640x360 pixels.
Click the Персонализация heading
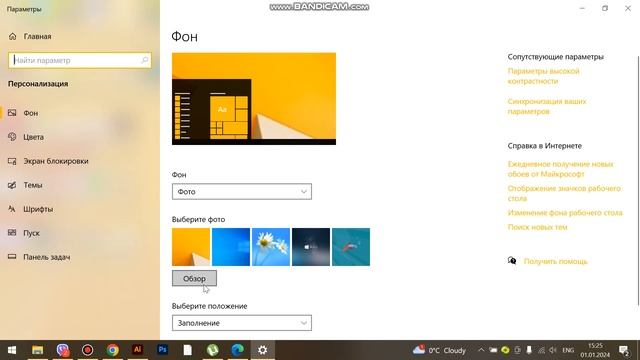(x=38, y=84)
